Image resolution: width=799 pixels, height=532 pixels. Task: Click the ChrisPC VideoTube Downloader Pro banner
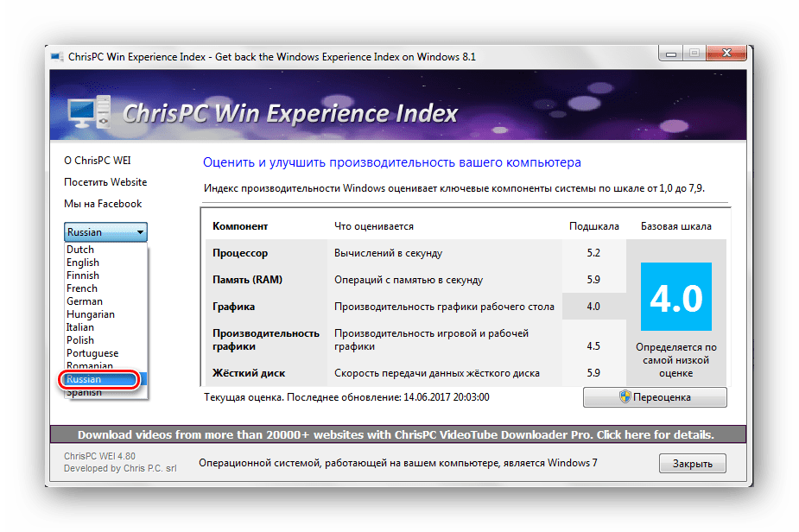398,434
